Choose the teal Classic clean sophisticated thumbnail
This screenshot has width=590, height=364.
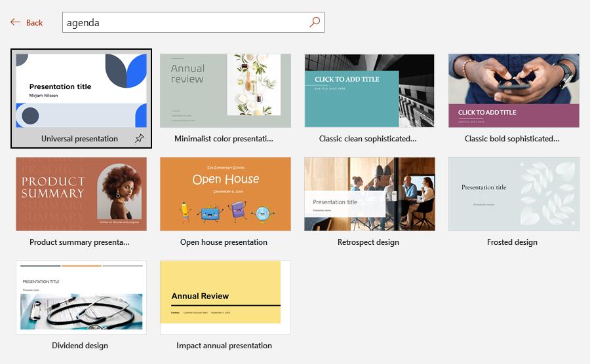pyautogui.click(x=369, y=90)
